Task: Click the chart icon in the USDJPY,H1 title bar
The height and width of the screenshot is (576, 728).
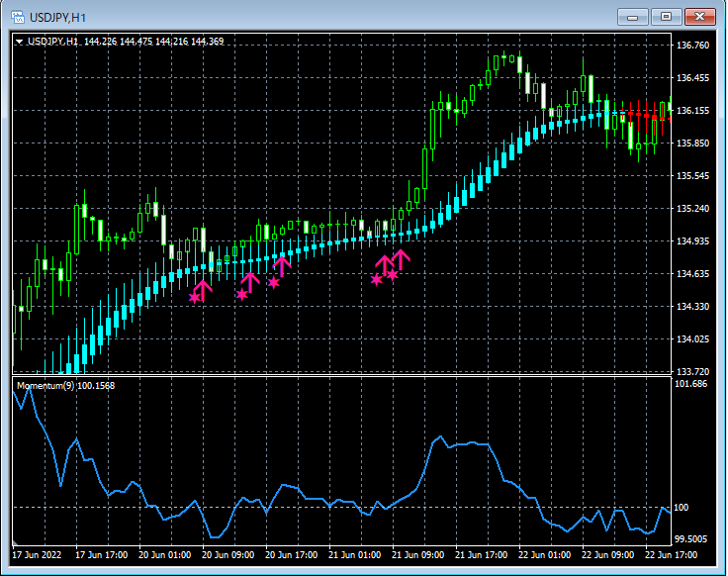Action: (18, 17)
